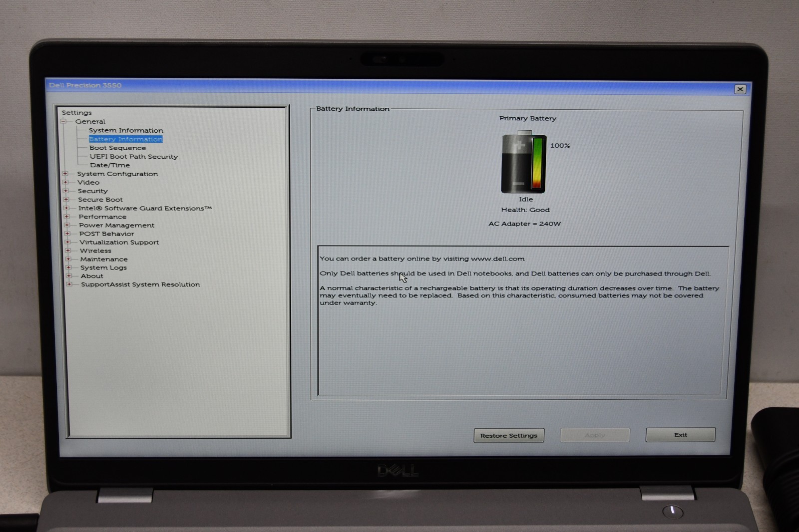Expand the System Configuration node
799x532 pixels.
click(x=65, y=174)
